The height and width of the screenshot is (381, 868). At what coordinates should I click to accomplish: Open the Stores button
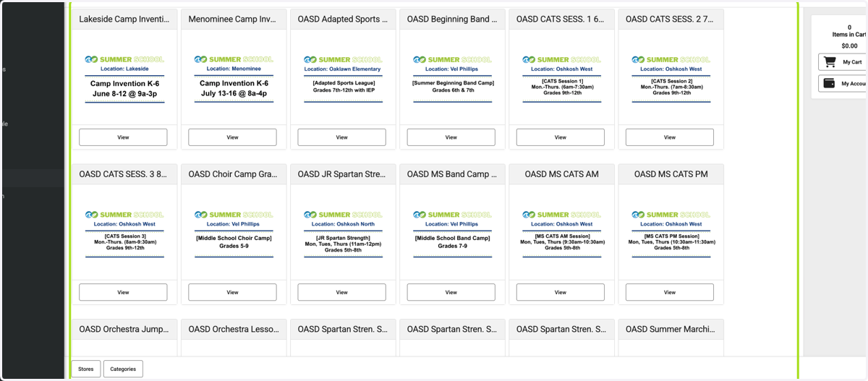(86, 369)
